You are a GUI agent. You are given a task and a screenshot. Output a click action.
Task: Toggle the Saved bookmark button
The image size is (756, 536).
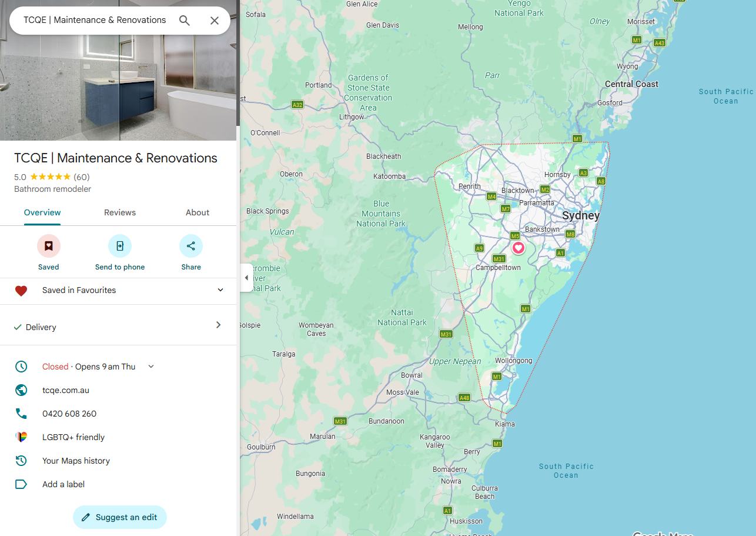49,246
